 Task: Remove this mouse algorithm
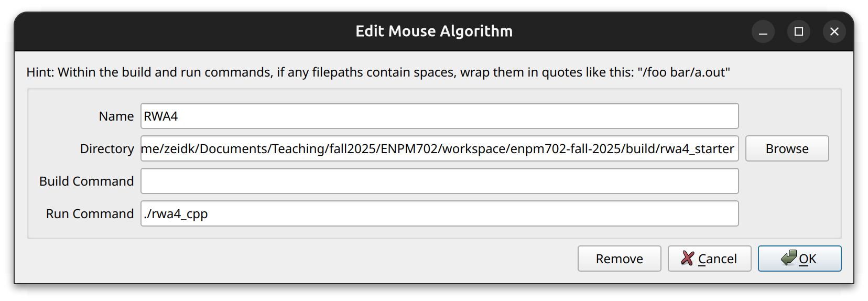pos(619,259)
